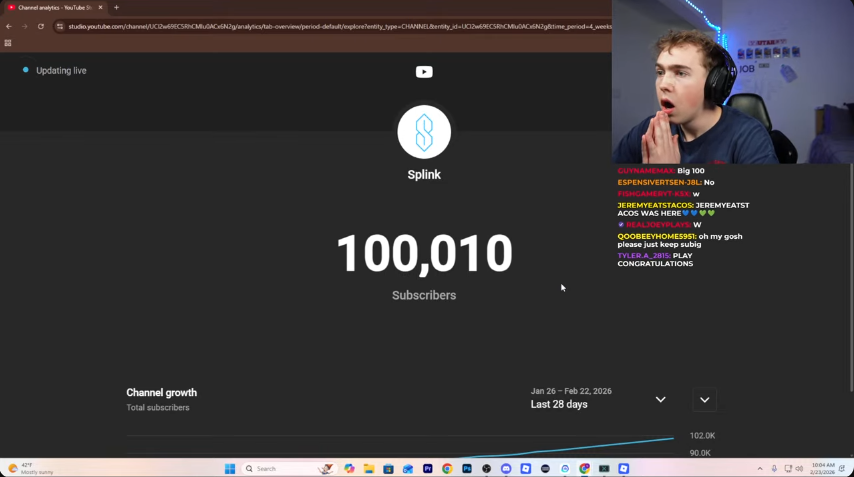Open File Explorer from the taskbar

pos(369,468)
